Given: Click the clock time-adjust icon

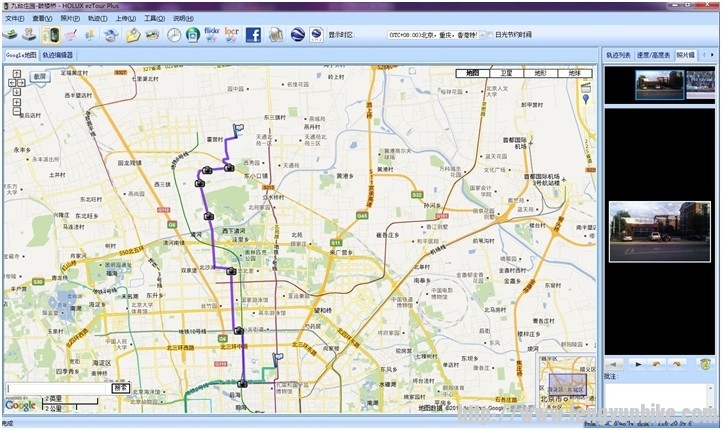Looking at the screenshot, I should [174, 35].
